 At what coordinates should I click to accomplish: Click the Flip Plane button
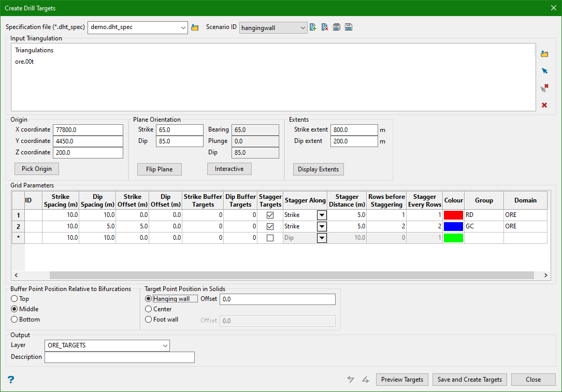point(159,169)
